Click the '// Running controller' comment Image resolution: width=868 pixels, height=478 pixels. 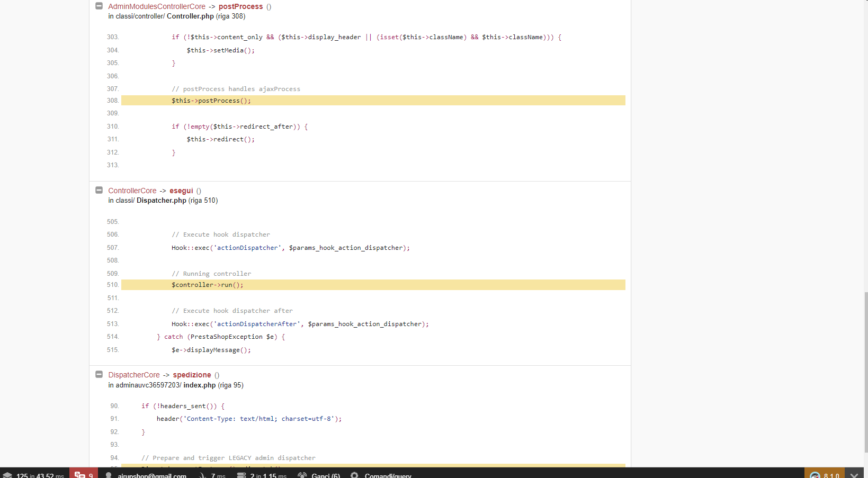211,274
